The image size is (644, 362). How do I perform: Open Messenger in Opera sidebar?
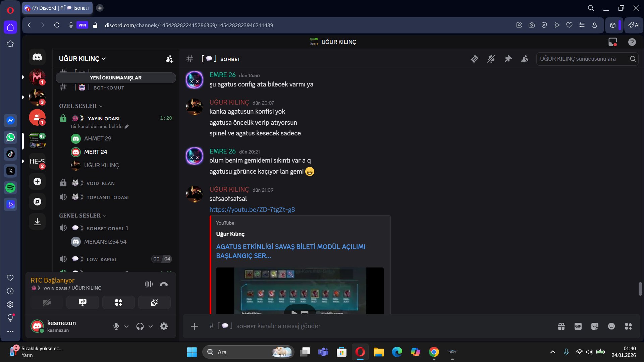[x=10, y=121]
